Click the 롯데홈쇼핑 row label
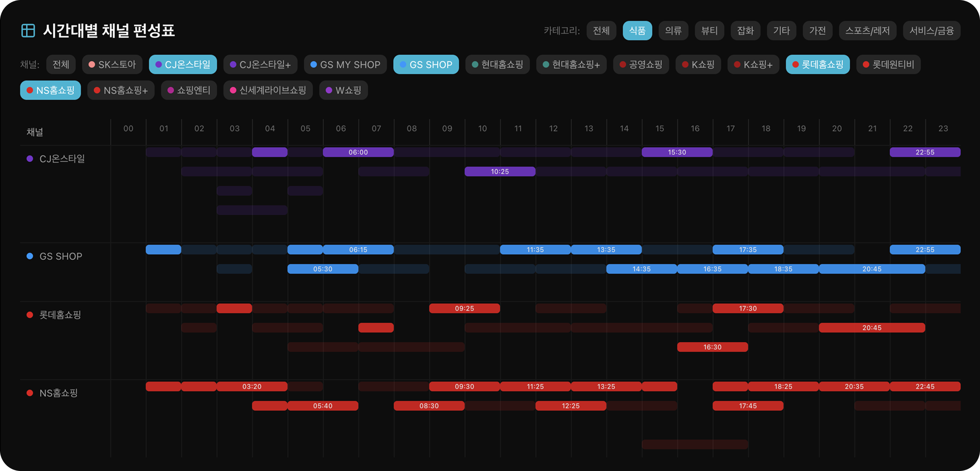The width and height of the screenshot is (980, 471). (x=60, y=315)
